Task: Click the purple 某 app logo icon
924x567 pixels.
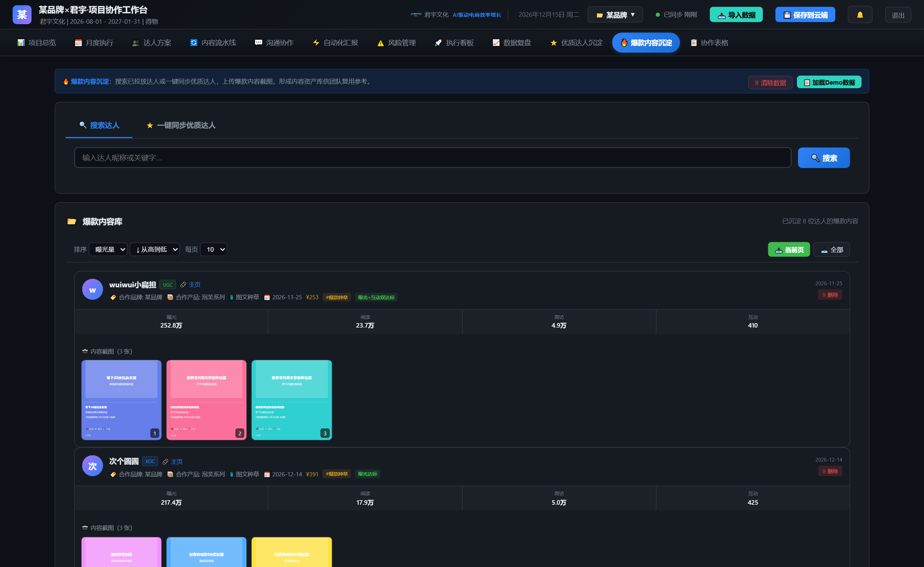Action: pos(22,15)
